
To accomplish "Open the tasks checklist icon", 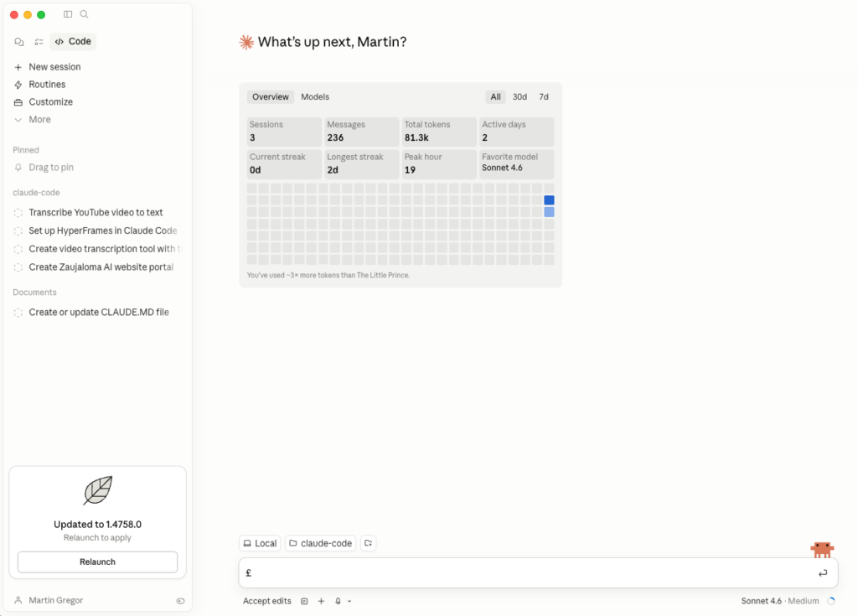I will click(39, 42).
